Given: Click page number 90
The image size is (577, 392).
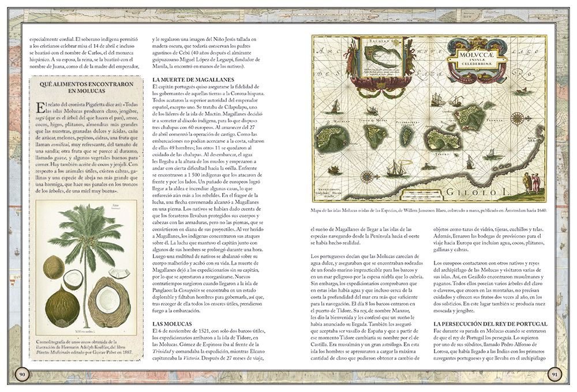Looking at the screenshot, I should [22, 375].
